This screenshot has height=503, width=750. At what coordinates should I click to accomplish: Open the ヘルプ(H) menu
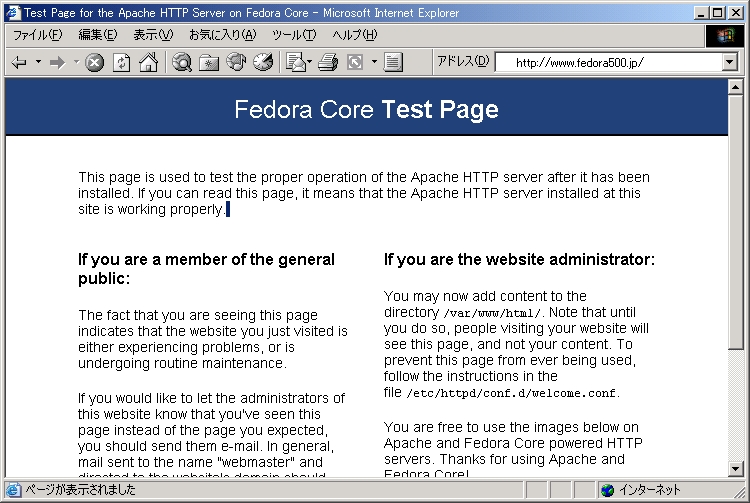coord(354,35)
